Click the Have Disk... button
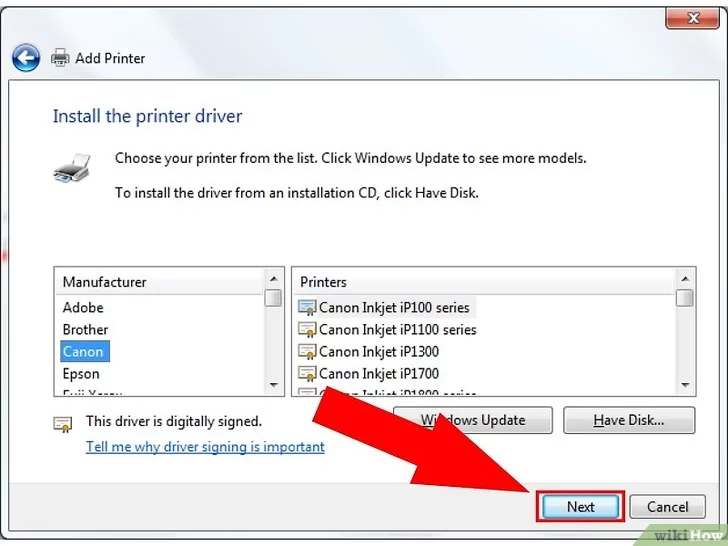The height and width of the screenshot is (546, 728). pos(629,420)
